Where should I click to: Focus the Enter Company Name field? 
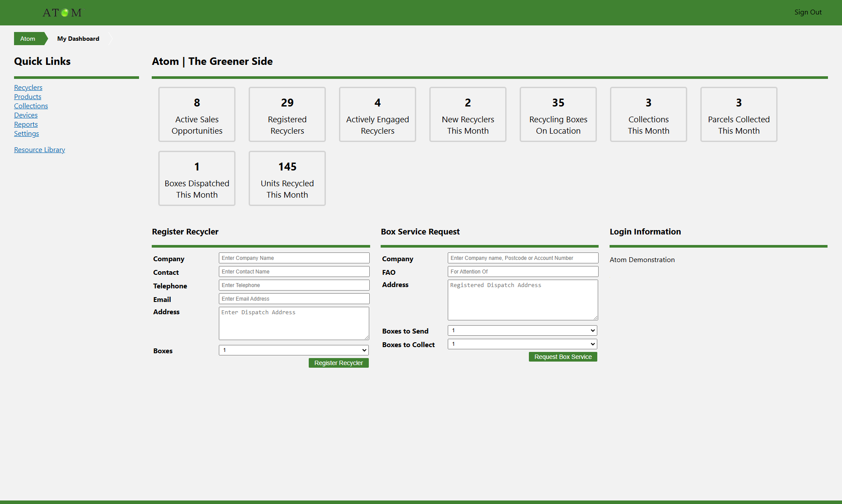(x=294, y=258)
